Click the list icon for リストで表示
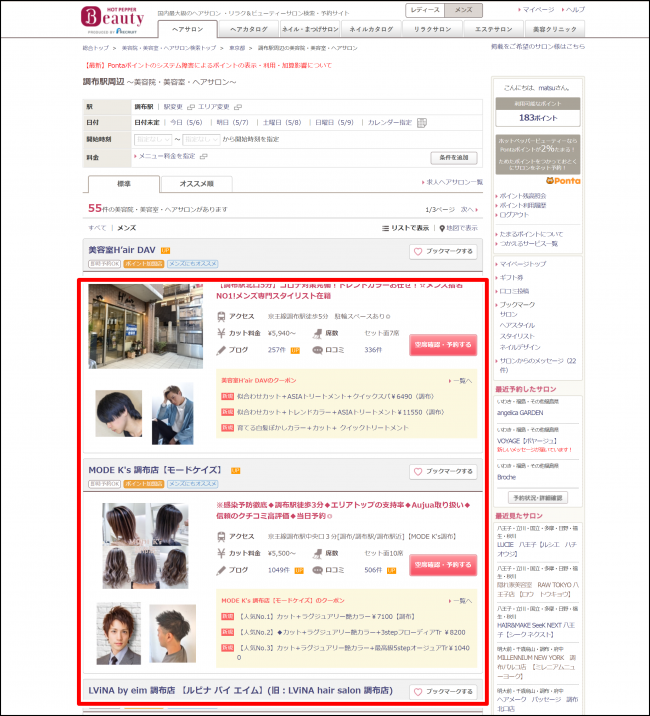The image size is (650, 716). pyautogui.click(x=386, y=228)
